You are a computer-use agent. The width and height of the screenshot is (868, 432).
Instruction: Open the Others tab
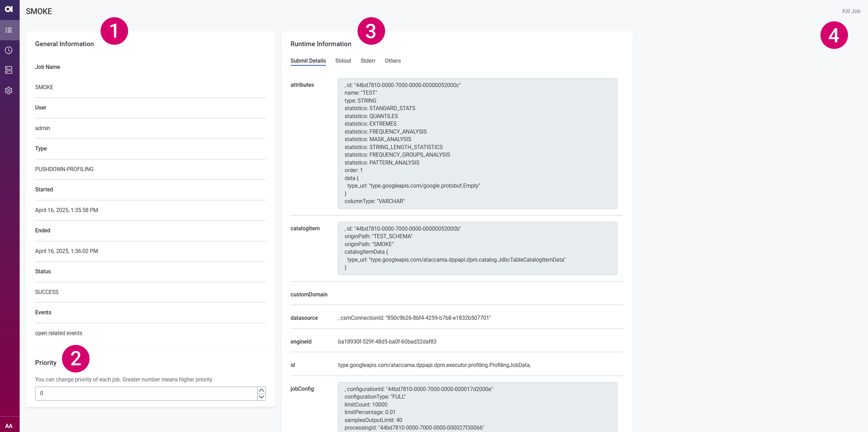[392, 61]
